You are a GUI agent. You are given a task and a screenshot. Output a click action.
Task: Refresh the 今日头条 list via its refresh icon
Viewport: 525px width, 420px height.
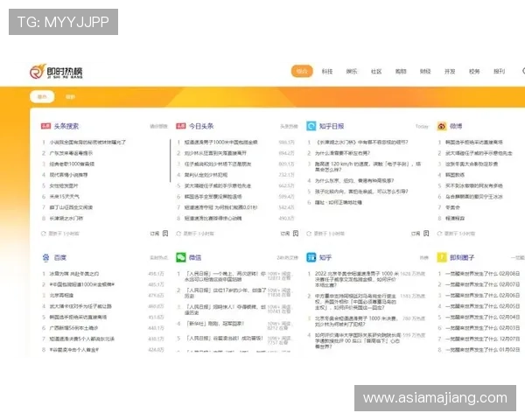[178, 234]
